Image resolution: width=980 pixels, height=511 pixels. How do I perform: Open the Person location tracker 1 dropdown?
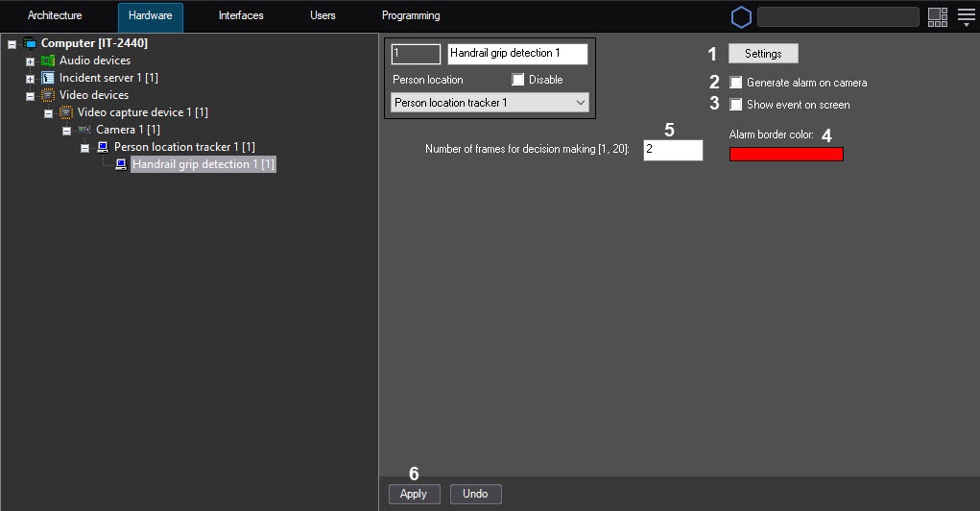click(x=490, y=103)
